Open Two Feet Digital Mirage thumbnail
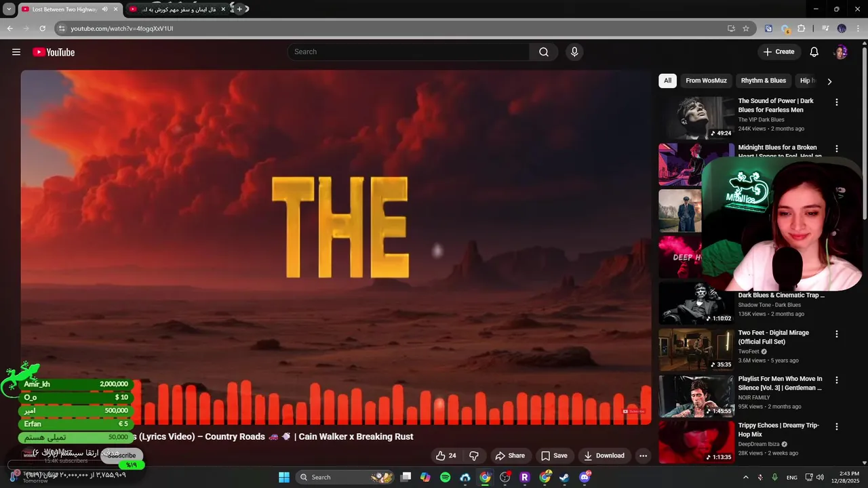The width and height of the screenshot is (868, 488). 696,349
